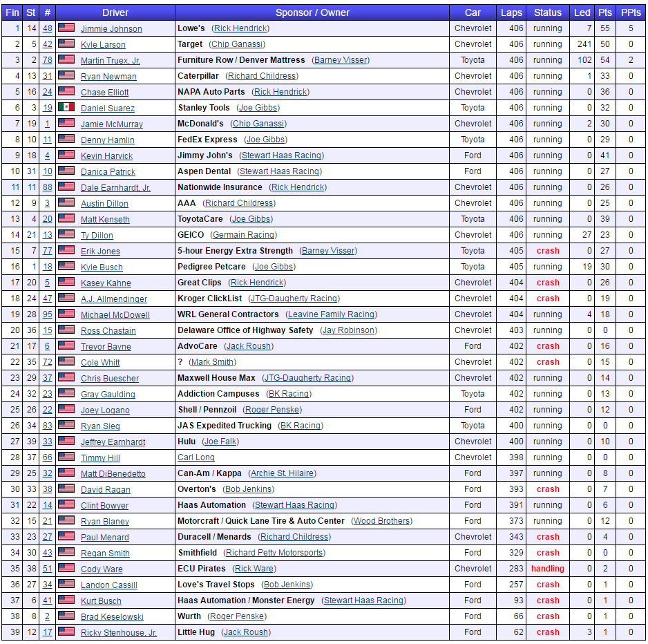Image resolution: width=648 pixels, height=644 pixels.
Task: Open car number 17 link
Action: [48, 632]
